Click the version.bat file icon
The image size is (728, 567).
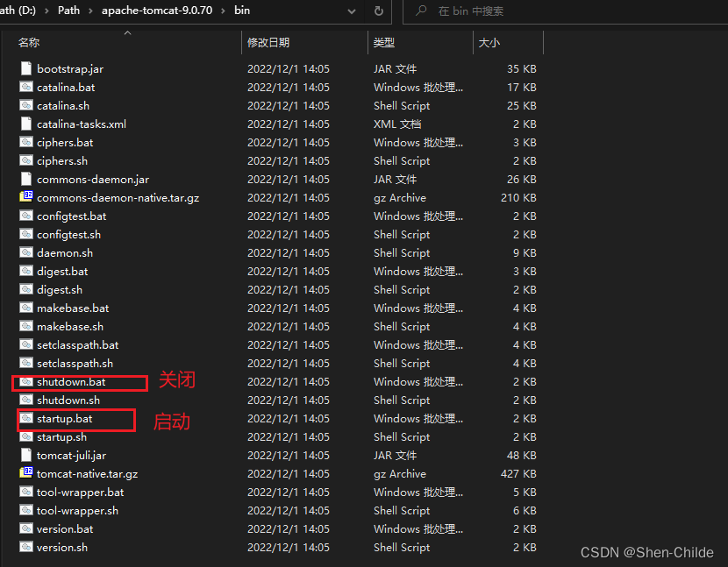click(x=26, y=528)
